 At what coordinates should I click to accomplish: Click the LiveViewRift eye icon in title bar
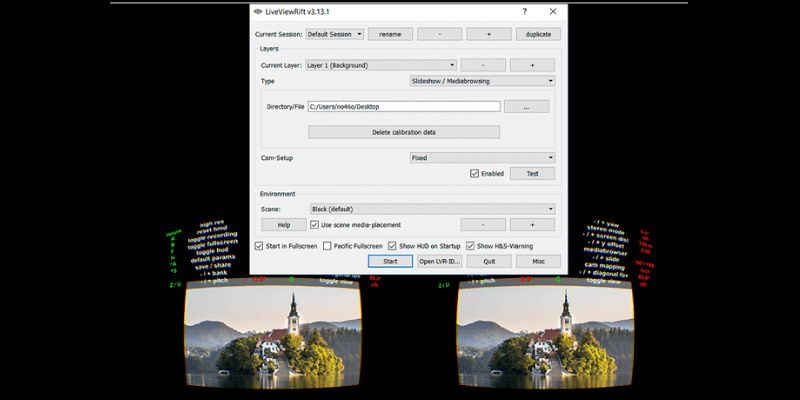(x=258, y=12)
